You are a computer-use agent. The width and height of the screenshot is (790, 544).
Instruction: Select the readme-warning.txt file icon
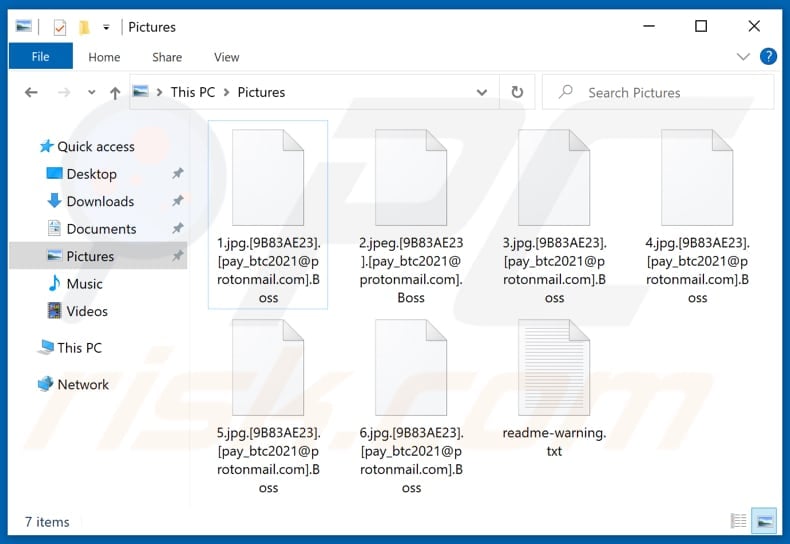tap(554, 367)
